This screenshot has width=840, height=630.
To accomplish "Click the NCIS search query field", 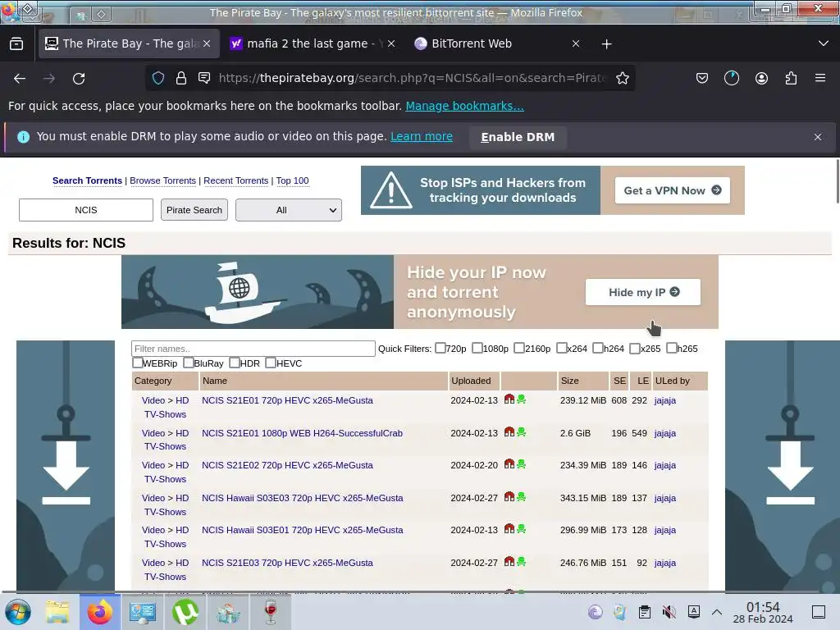I will click(85, 210).
